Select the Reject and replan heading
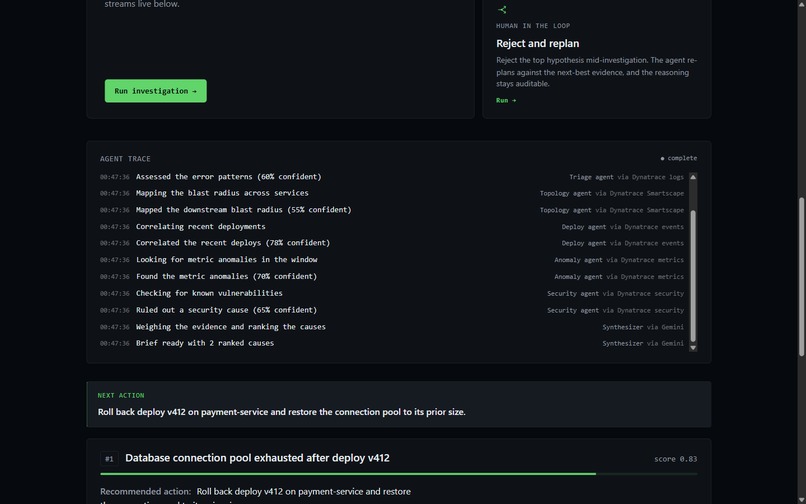This screenshot has width=806, height=504. 537,44
